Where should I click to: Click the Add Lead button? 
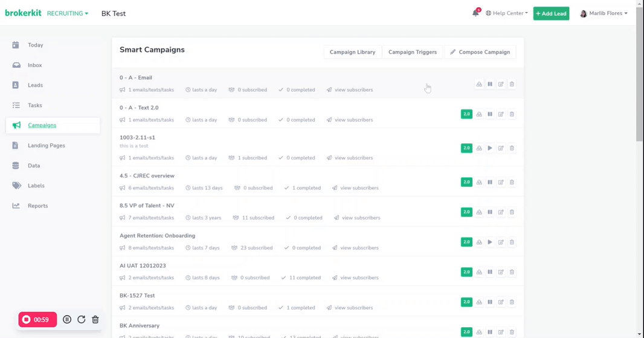pos(551,13)
